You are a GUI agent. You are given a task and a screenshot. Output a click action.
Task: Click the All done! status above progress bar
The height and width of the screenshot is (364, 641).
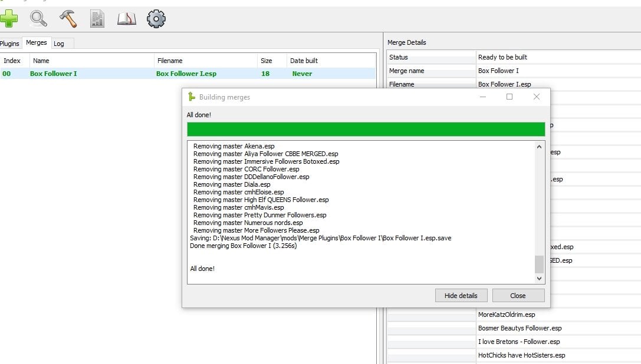click(199, 115)
